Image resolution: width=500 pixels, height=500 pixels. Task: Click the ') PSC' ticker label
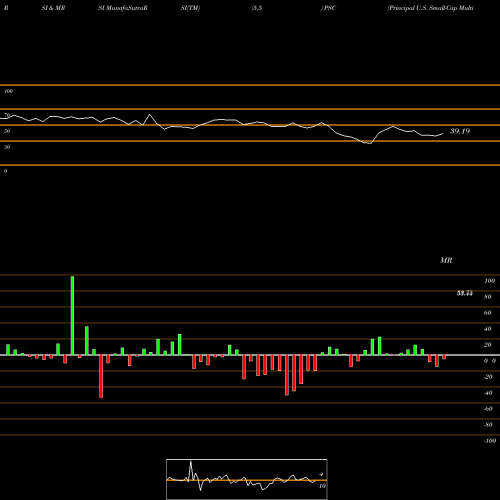(328, 8)
